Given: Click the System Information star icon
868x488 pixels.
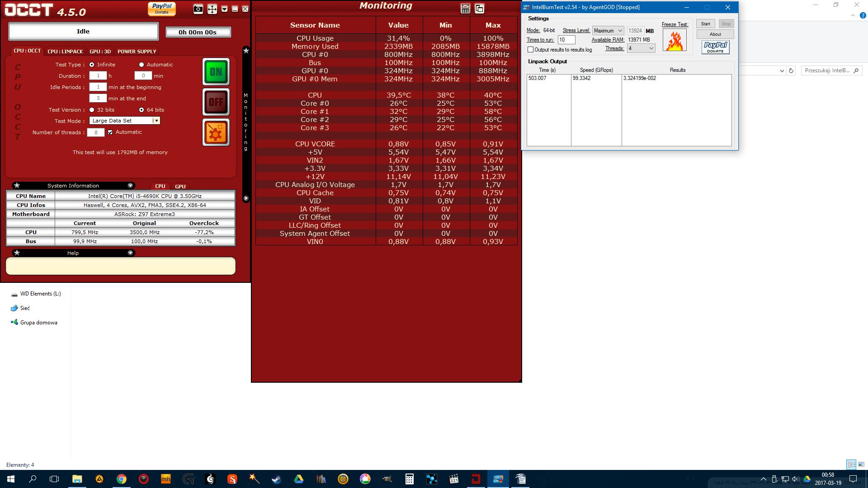Looking at the screenshot, I should pyautogui.click(x=17, y=186).
